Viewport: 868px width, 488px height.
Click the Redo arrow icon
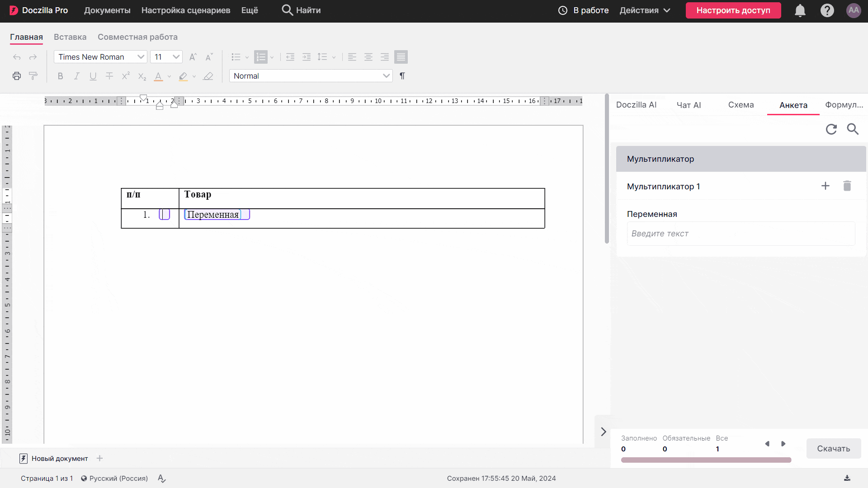click(33, 57)
